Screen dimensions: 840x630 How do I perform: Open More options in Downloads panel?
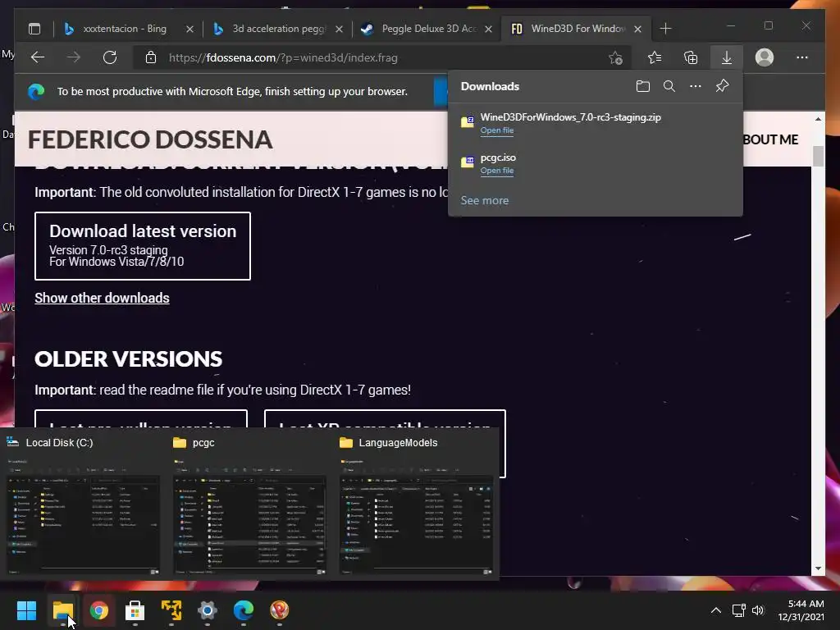696,86
